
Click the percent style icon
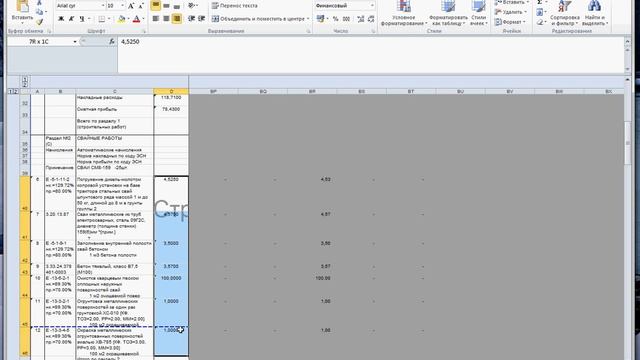(x=336, y=19)
